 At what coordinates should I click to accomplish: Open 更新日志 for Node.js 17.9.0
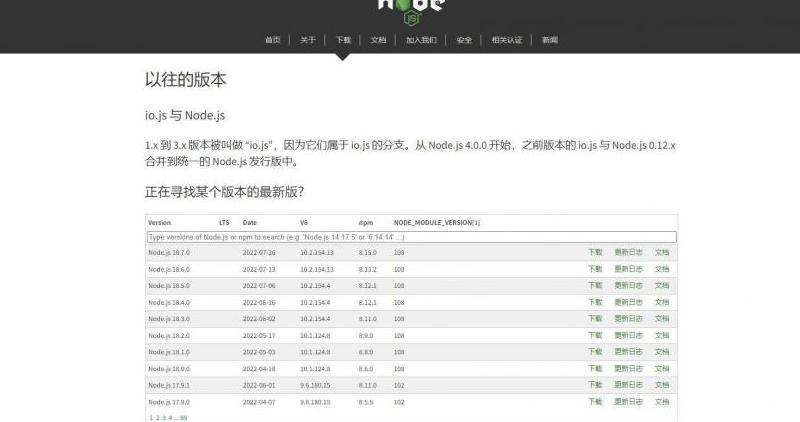(x=628, y=402)
